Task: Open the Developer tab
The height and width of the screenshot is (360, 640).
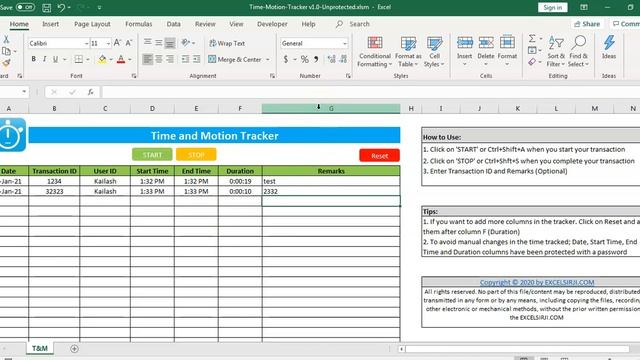Action: [272, 24]
